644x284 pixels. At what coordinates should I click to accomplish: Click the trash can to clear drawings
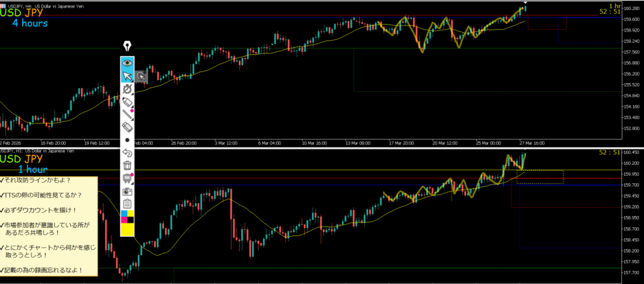tap(127, 165)
